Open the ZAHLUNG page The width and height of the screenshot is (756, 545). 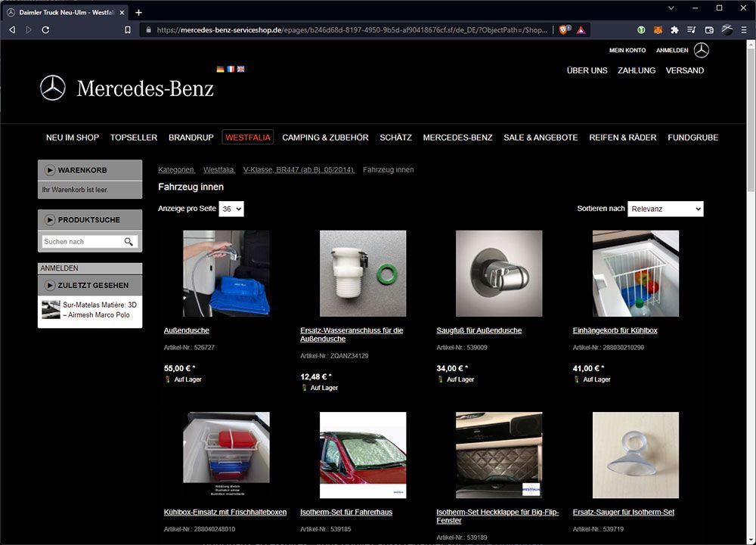coord(637,70)
